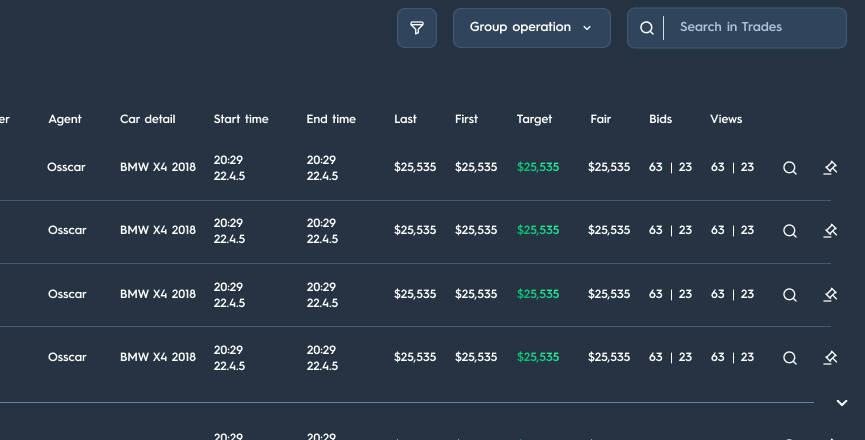Click BMW X4 2018 in the first row
Viewport: 865px width, 440px height.
pyautogui.click(x=158, y=167)
